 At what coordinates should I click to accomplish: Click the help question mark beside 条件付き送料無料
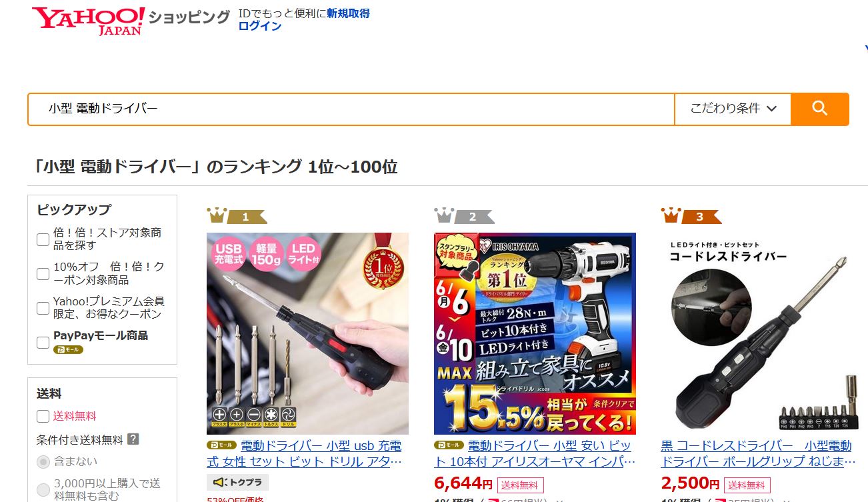pos(133,439)
